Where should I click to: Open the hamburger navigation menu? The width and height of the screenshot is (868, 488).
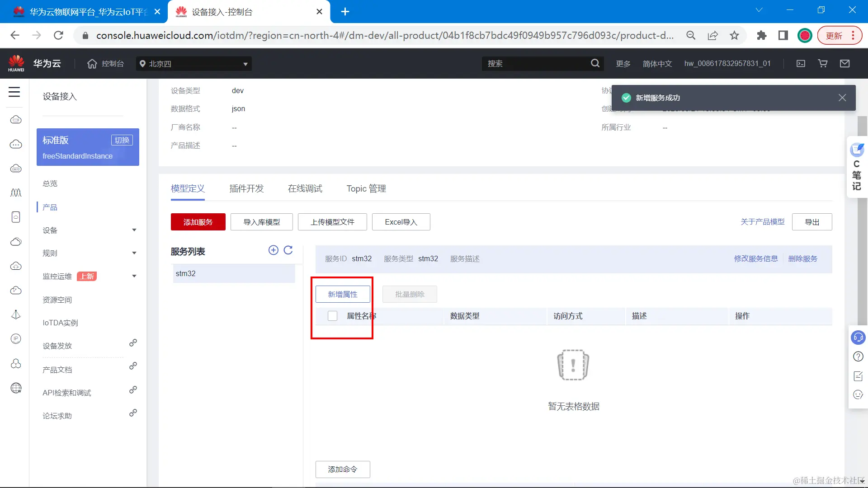point(14,92)
